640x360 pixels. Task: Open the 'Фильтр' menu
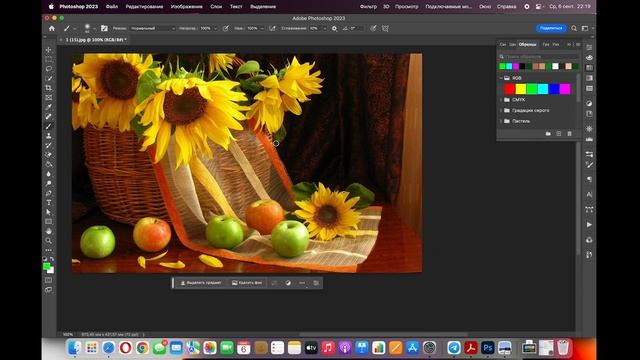[x=368, y=7]
